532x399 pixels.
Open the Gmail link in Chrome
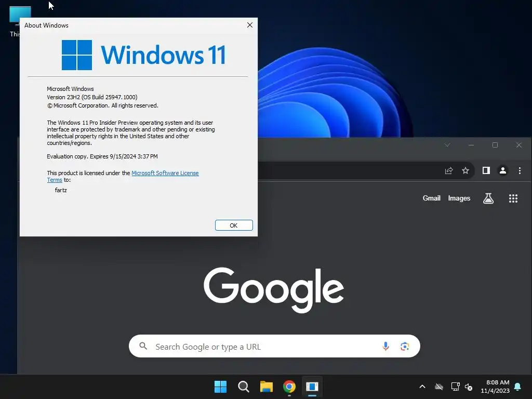pyautogui.click(x=431, y=198)
